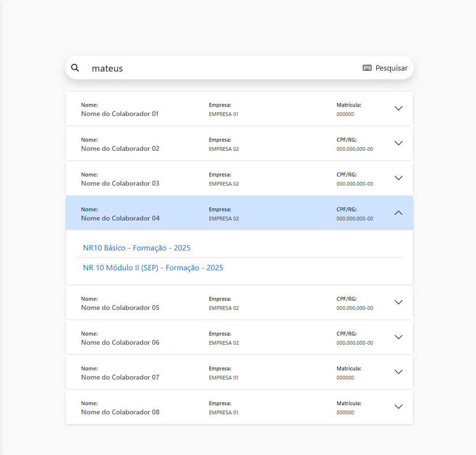Click the CPF number of Colaborador 04
The height and width of the screenshot is (455, 476).
tap(355, 219)
